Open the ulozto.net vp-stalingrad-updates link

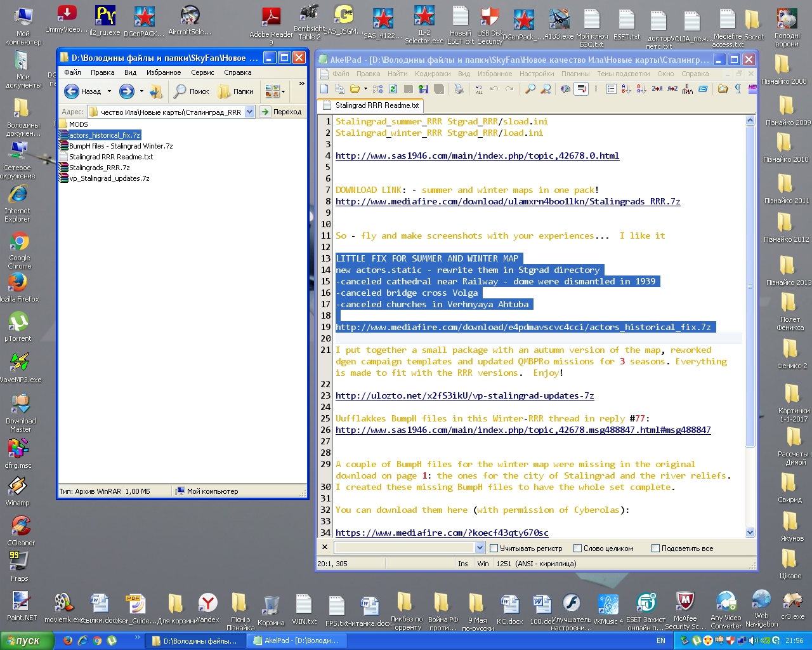point(464,395)
